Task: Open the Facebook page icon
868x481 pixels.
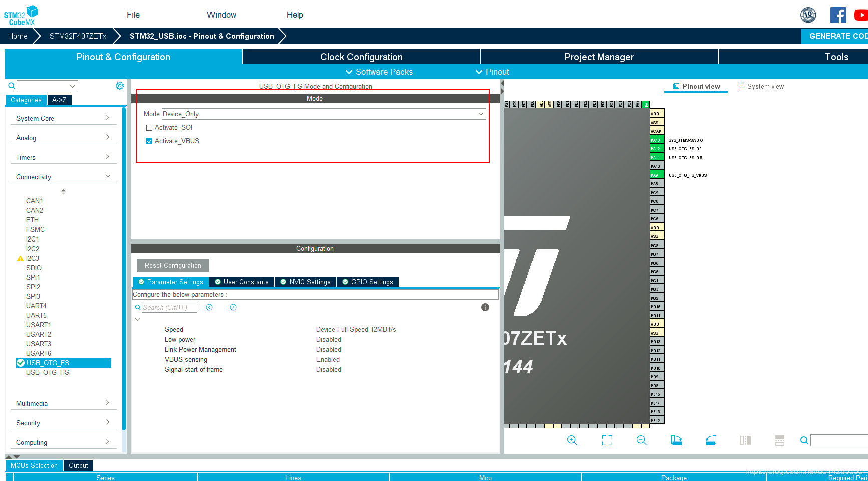Action: 838,15
